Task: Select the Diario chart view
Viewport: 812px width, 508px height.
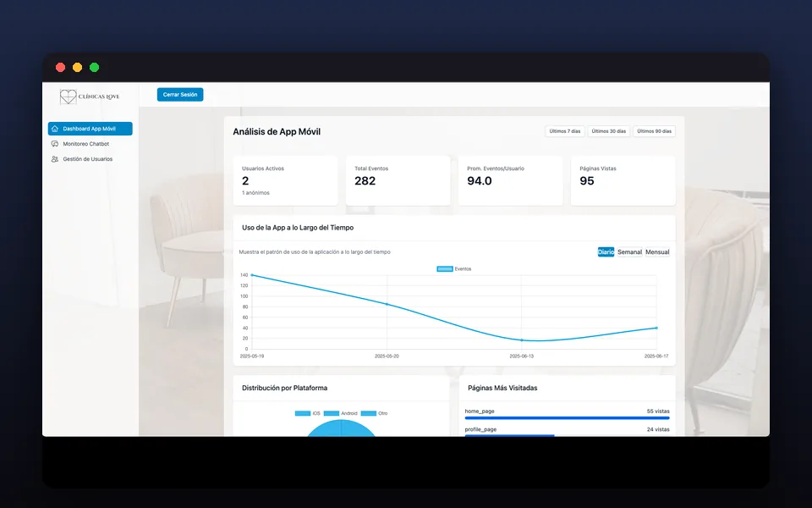Action: click(606, 252)
